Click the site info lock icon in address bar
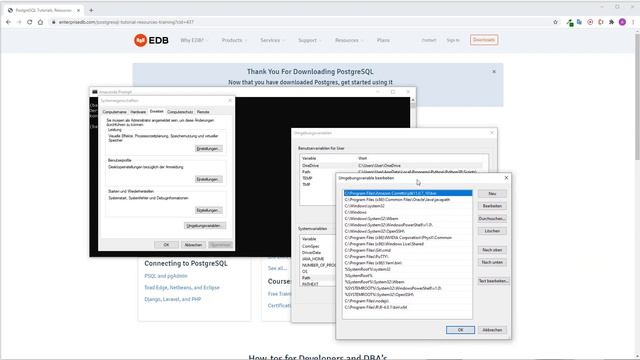This screenshot has width=640, height=360. pyautogui.click(x=53, y=22)
